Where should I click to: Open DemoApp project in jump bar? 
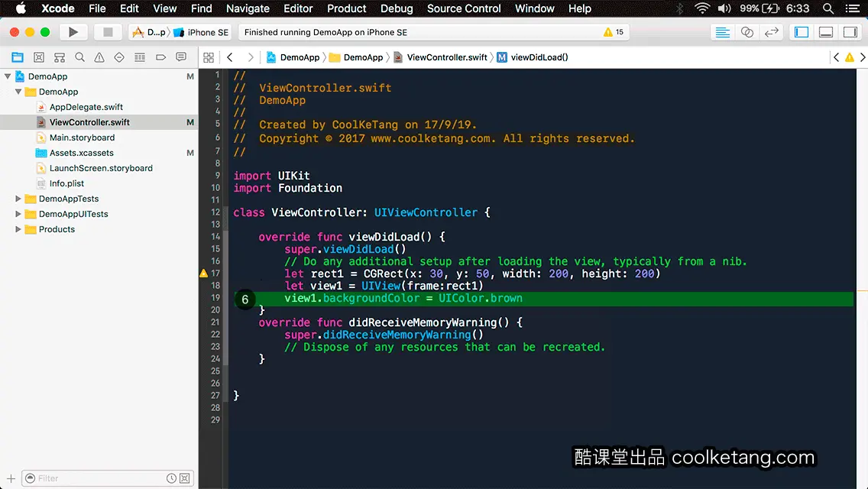[x=293, y=57]
